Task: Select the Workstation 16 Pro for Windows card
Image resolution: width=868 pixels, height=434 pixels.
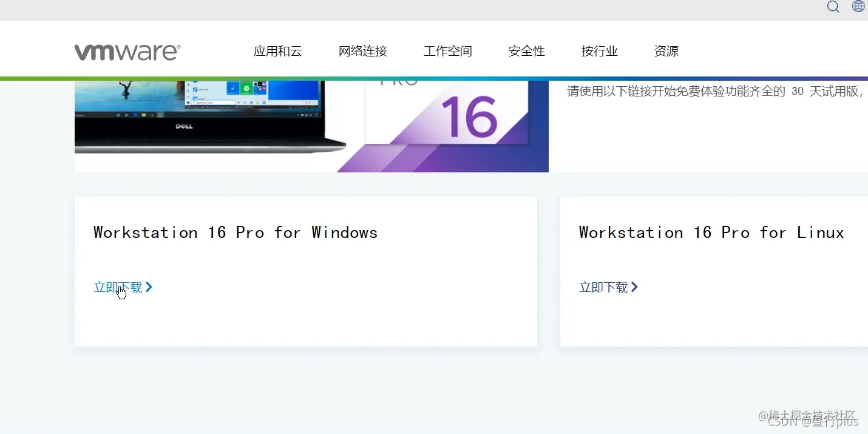Action: [305, 271]
